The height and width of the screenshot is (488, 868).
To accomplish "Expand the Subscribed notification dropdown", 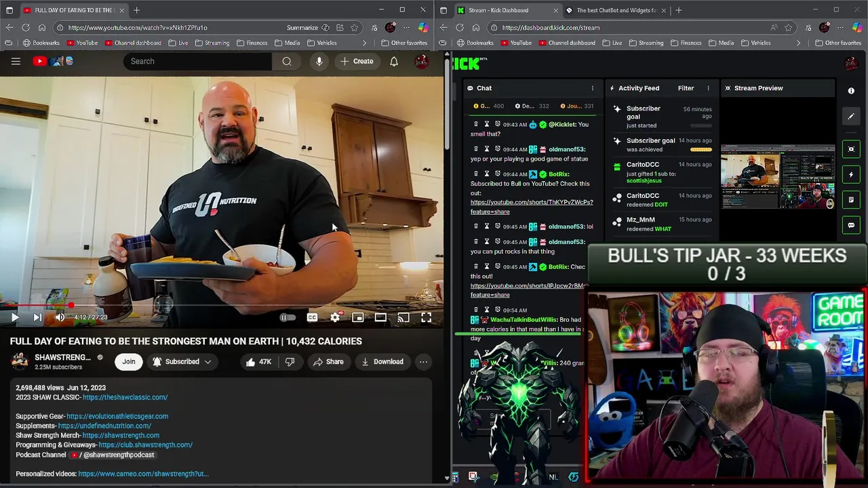I will (182, 362).
